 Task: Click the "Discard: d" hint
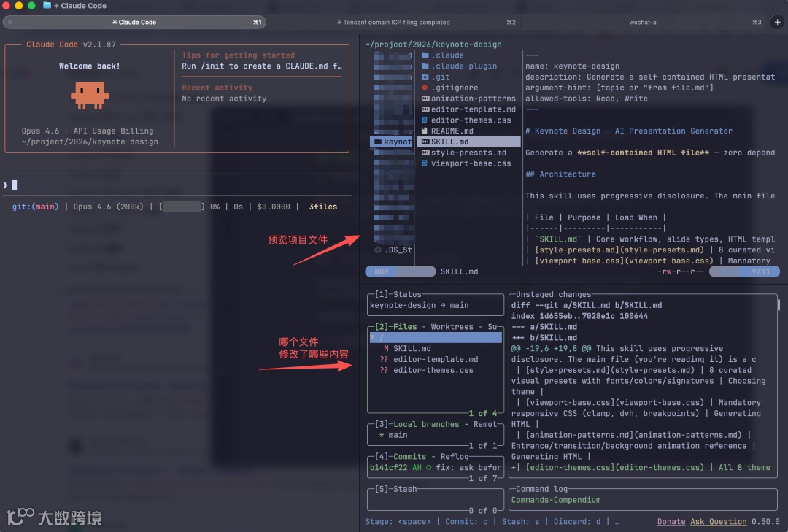(577, 522)
